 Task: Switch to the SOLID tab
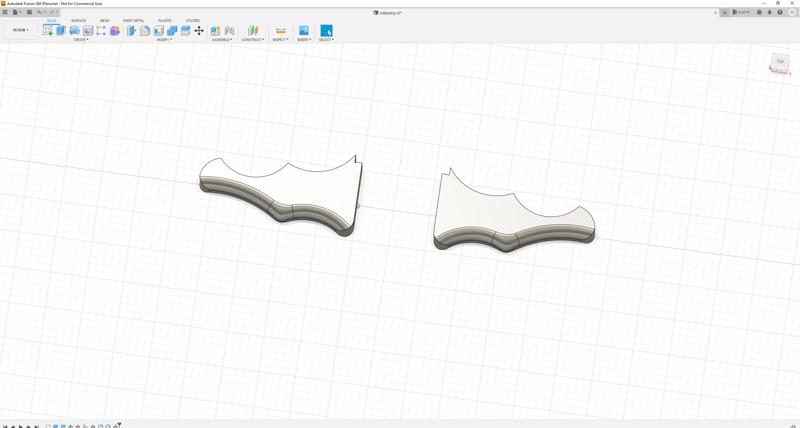pyautogui.click(x=52, y=20)
